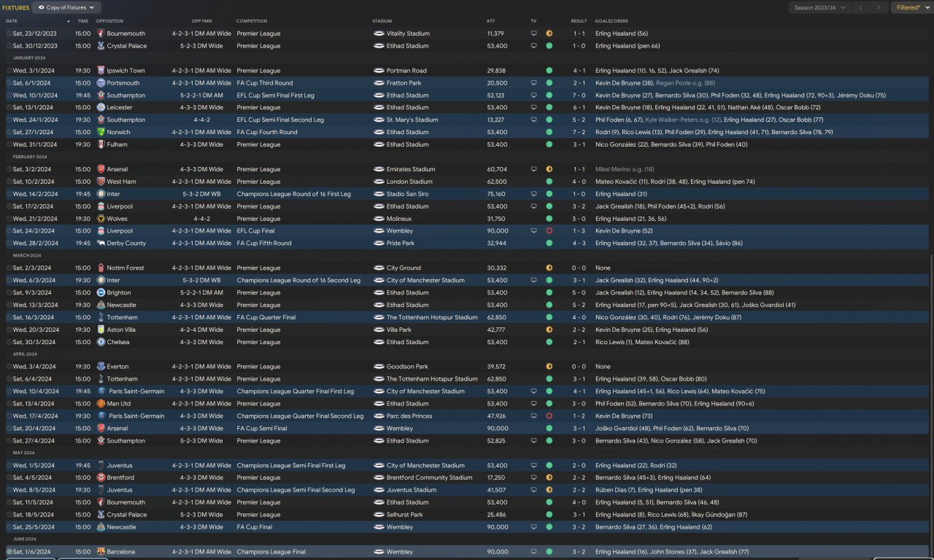This screenshot has height=560, width=934.
Task: Tick the selection circle for Sat, 2/3/2024
Action: [9, 268]
